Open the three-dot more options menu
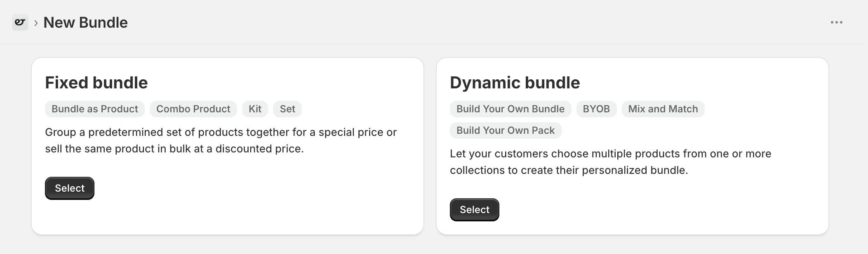 836,22
